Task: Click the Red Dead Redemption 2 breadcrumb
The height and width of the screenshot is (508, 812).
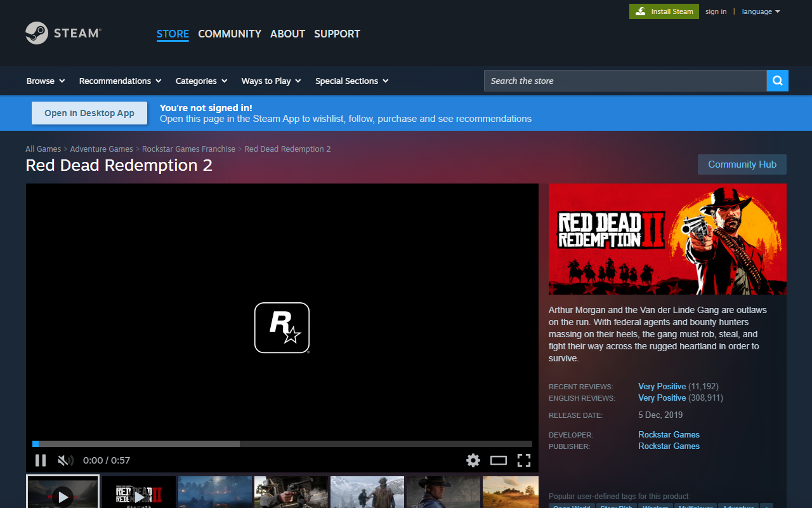Action: (x=287, y=149)
